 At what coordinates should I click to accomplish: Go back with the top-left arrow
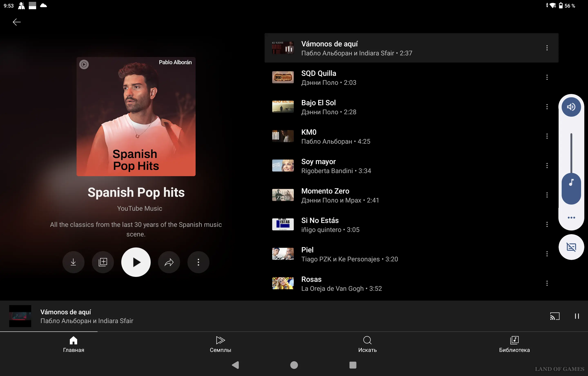click(17, 22)
